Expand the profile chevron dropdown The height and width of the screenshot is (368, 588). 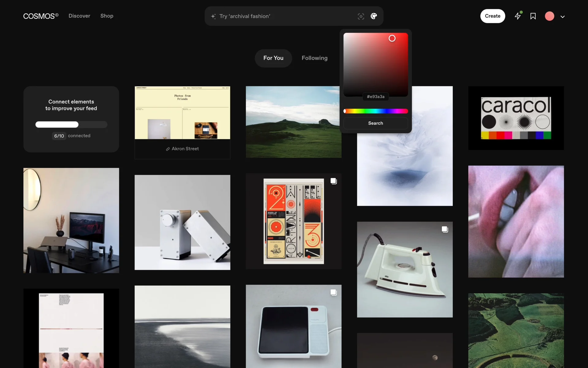click(563, 17)
